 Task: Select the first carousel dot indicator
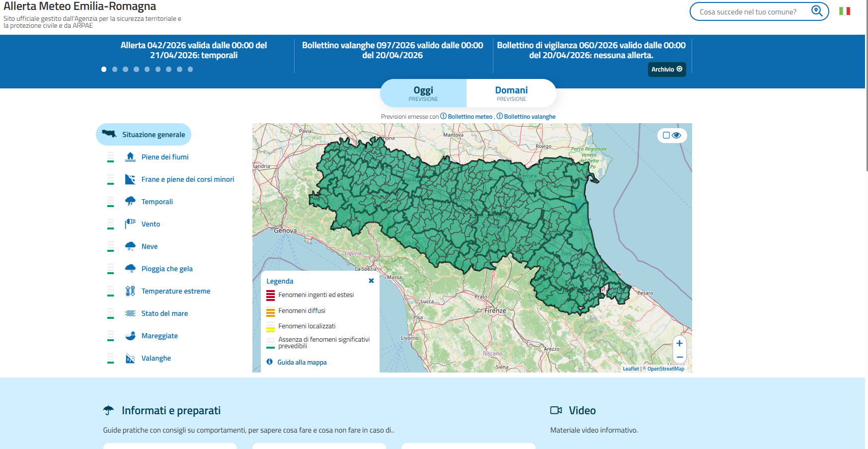click(104, 70)
